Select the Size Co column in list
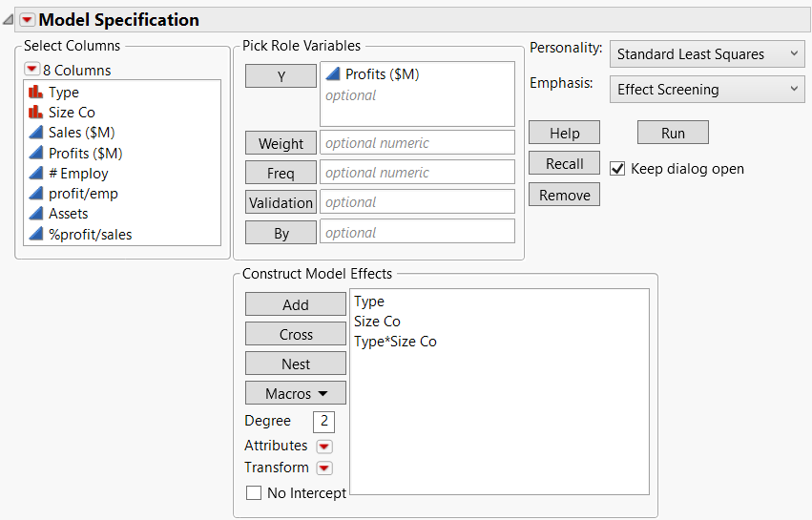The image size is (812, 520). [72, 113]
